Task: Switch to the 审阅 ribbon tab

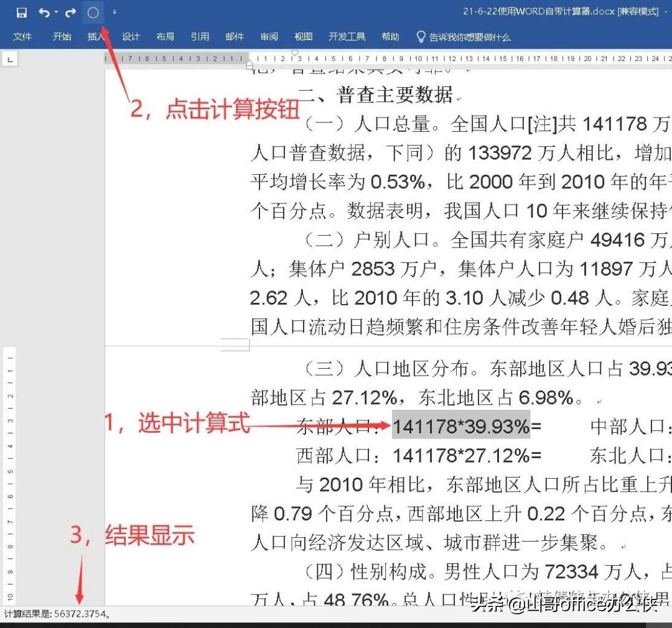Action: click(x=269, y=37)
